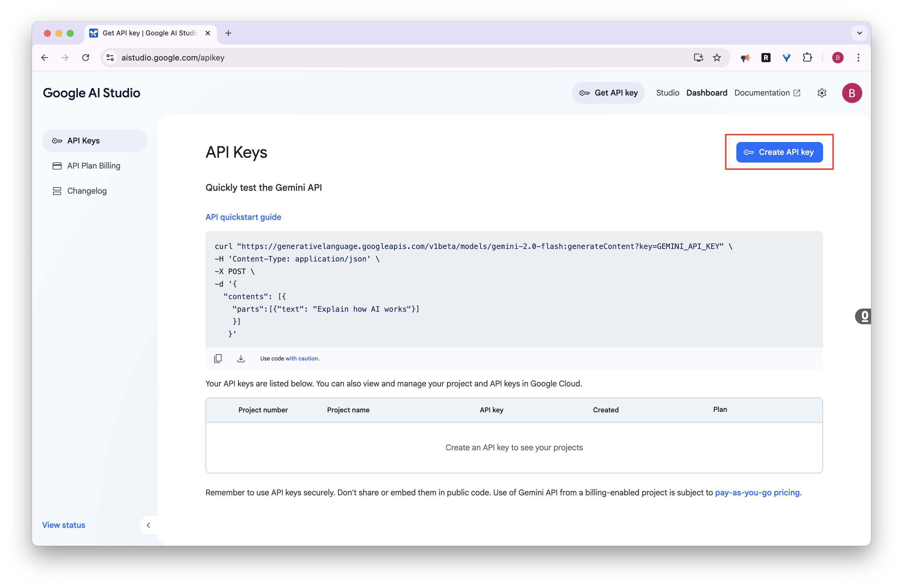
Task: Click the browser forward arrow
Action: tap(65, 58)
